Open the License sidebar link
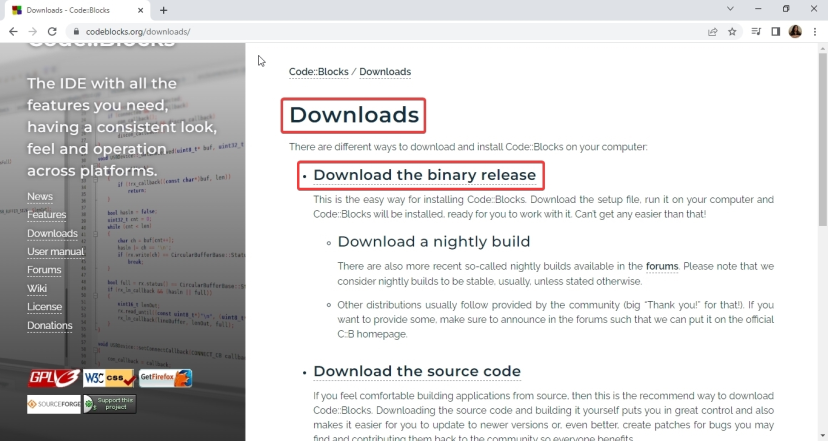828x441 pixels. 44,307
